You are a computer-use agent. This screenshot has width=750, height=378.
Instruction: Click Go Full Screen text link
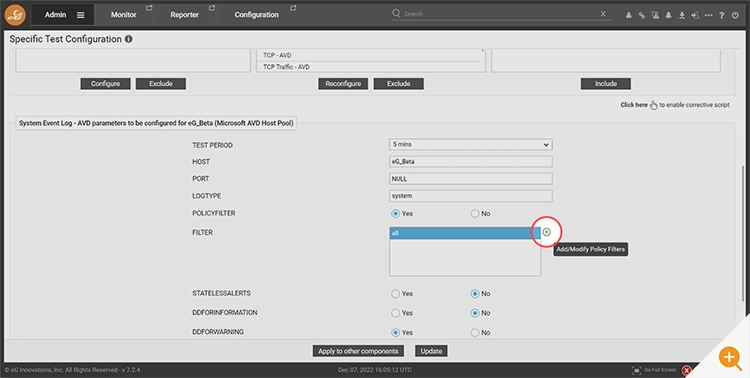660,370
